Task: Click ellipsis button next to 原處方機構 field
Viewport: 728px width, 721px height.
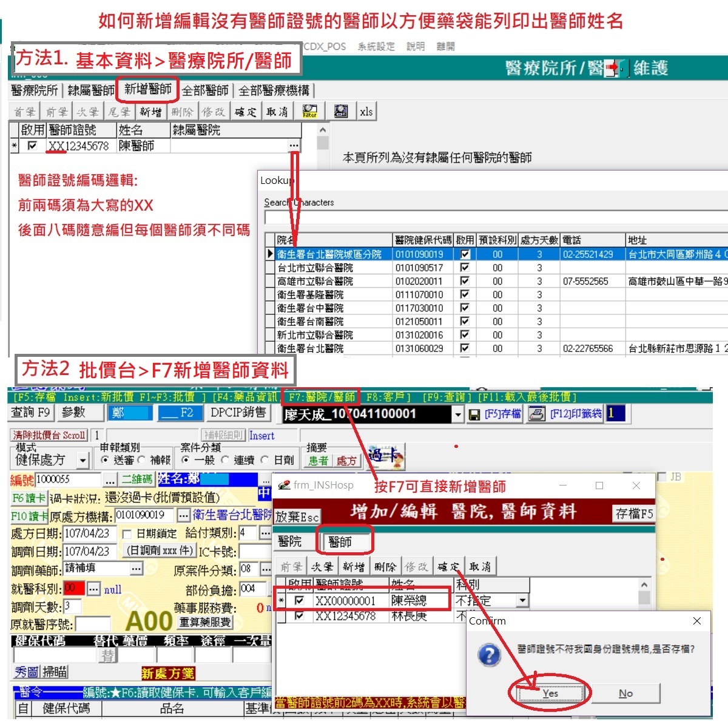Action: point(184,515)
